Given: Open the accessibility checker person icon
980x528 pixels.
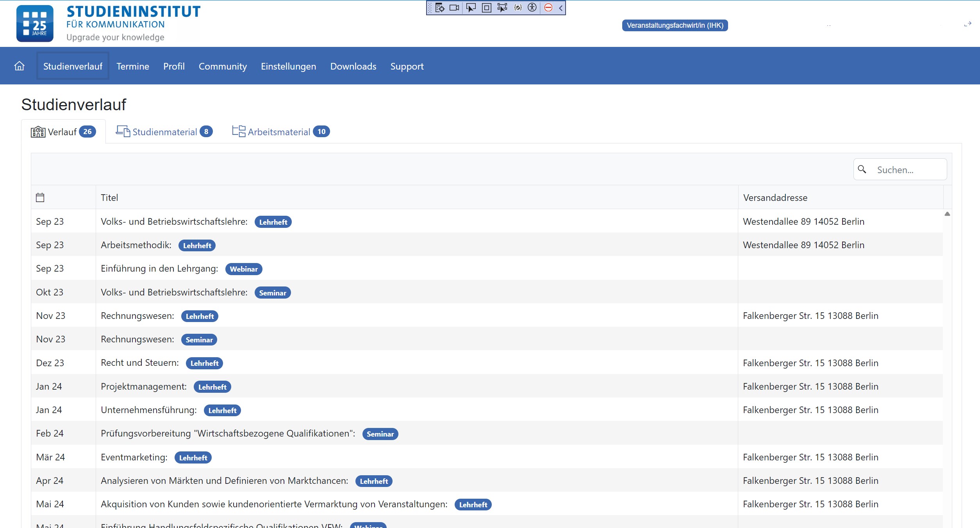Looking at the screenshot, I should click(532, 7).
